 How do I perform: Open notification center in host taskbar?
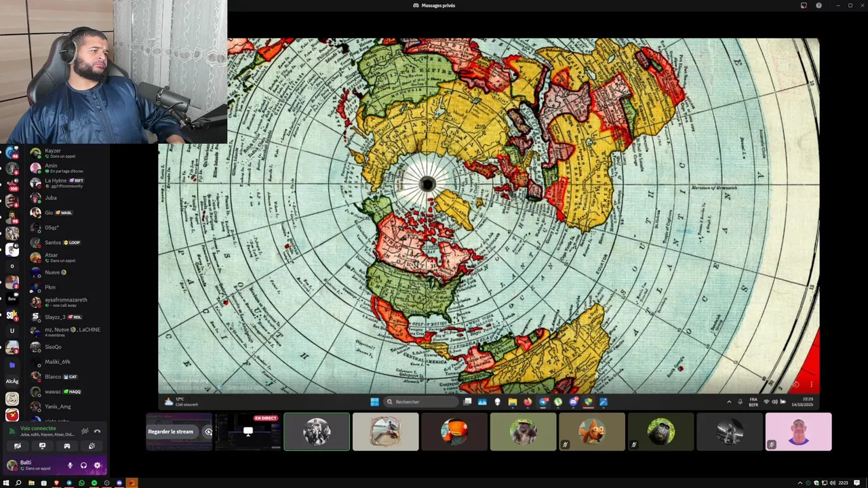[857, 483]
